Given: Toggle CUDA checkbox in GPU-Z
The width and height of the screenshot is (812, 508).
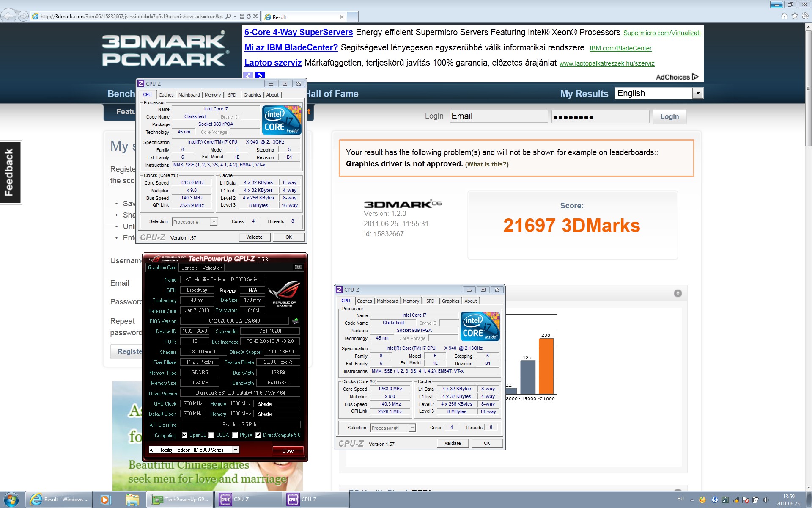Looking at the screenshot, I should 211,435.
